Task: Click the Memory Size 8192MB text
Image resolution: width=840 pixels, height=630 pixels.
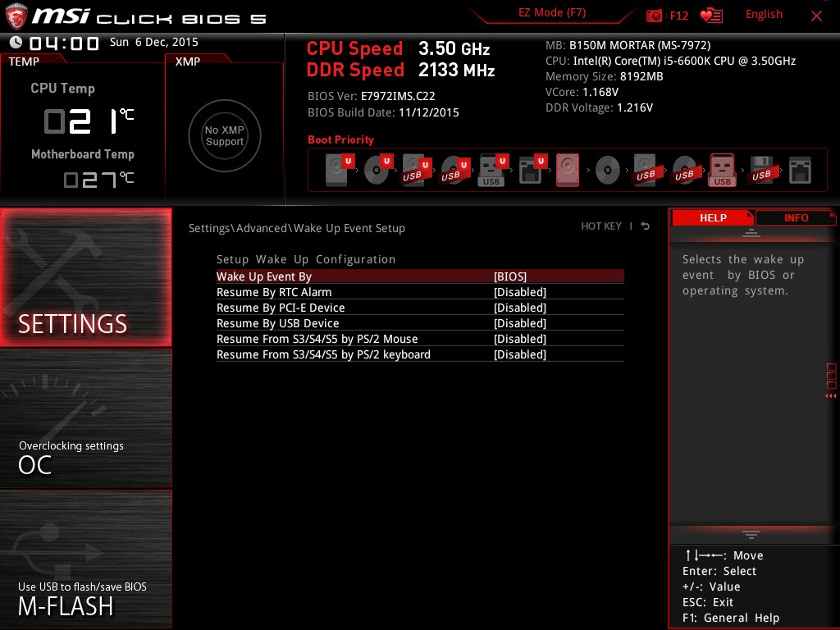Action: coord(605,76)
